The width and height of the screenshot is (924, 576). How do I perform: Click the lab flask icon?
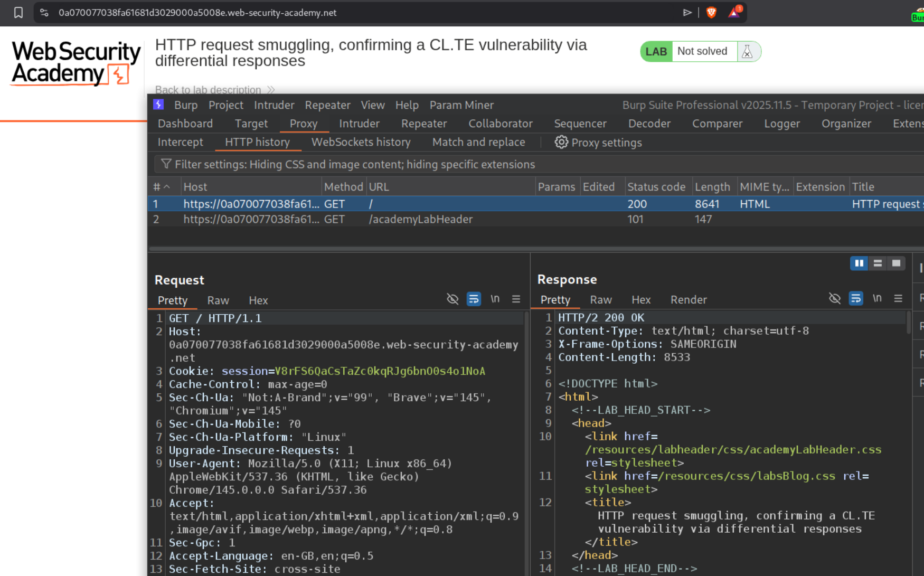[x=747, y=52]
